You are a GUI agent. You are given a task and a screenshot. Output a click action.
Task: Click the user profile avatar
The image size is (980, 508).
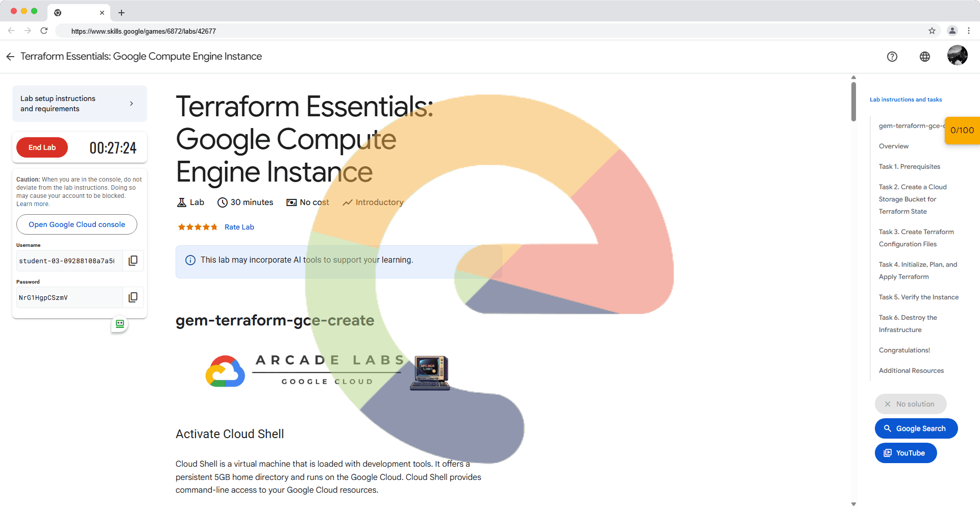coord(957,56)
